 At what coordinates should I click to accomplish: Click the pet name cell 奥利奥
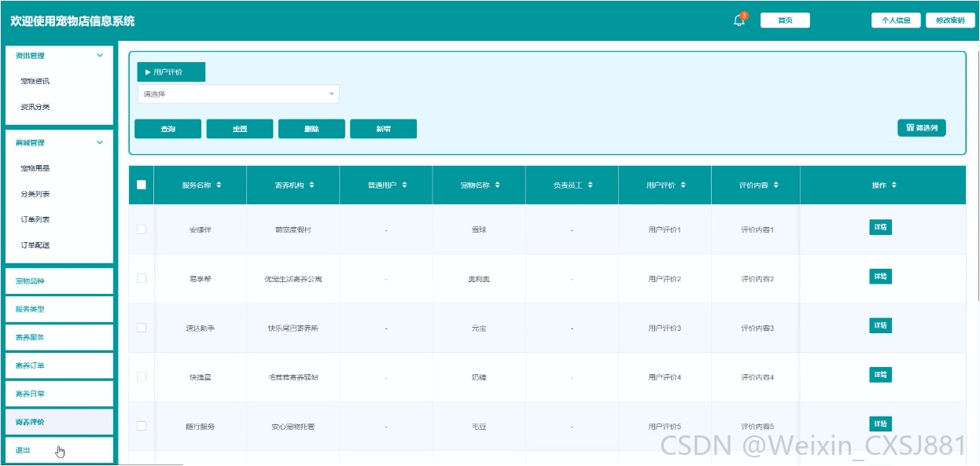[x=478, y=279]
